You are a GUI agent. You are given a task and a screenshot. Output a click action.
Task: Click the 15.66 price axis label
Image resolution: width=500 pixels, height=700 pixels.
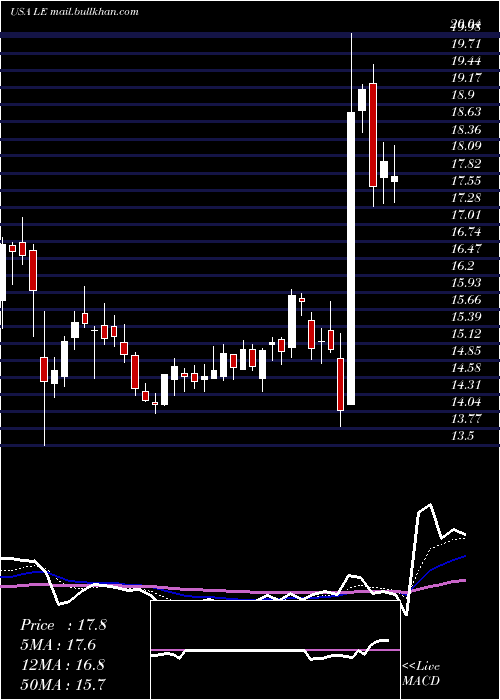click(467, 300)
